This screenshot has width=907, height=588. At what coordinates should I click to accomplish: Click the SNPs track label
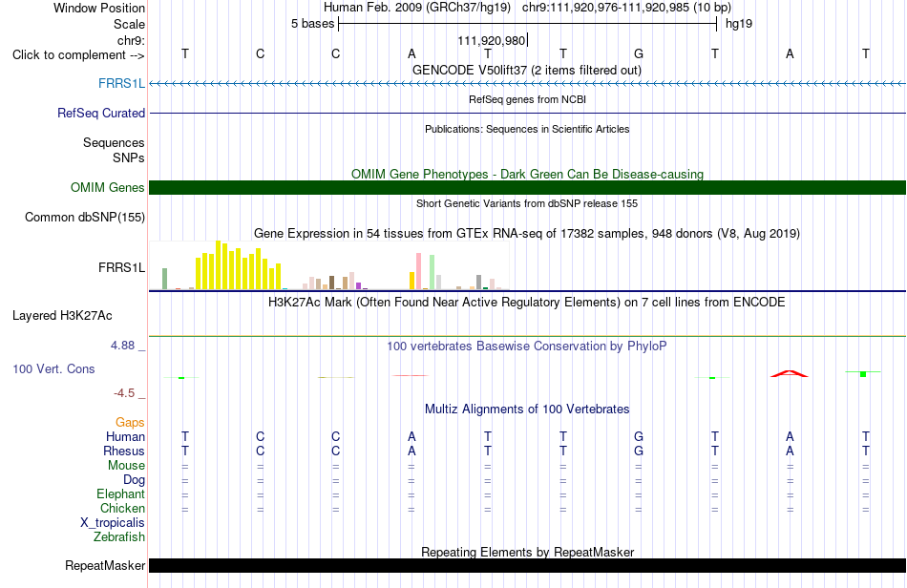[x=129, y=157]
